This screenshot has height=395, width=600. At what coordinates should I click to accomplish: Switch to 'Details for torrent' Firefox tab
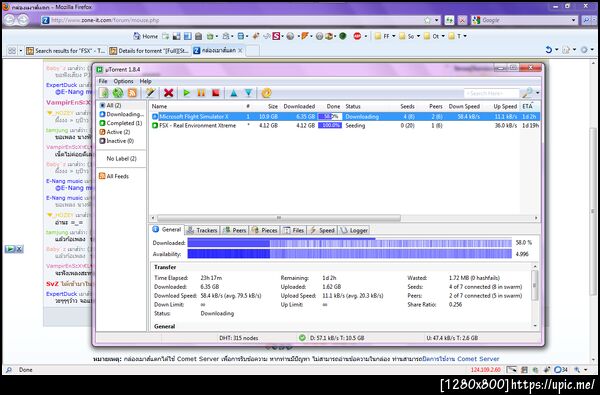click(149, 51)
